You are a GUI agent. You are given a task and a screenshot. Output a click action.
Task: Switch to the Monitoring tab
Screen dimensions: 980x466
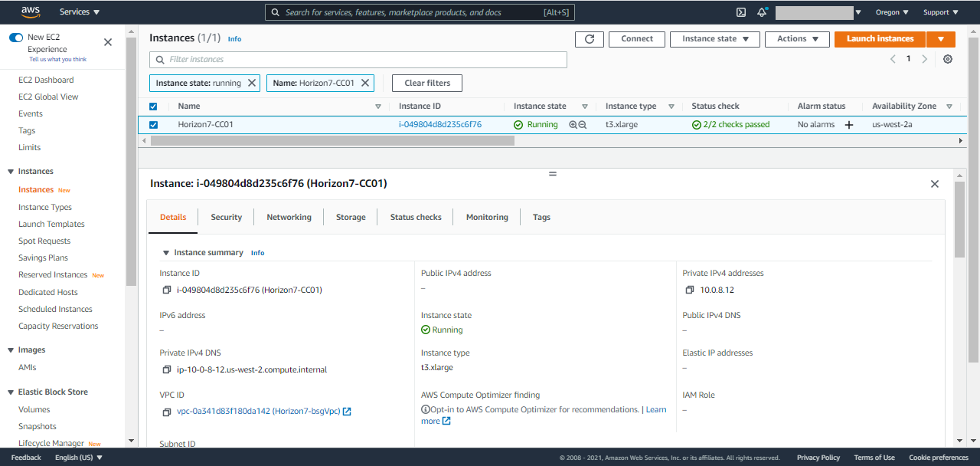coord(486,217)
